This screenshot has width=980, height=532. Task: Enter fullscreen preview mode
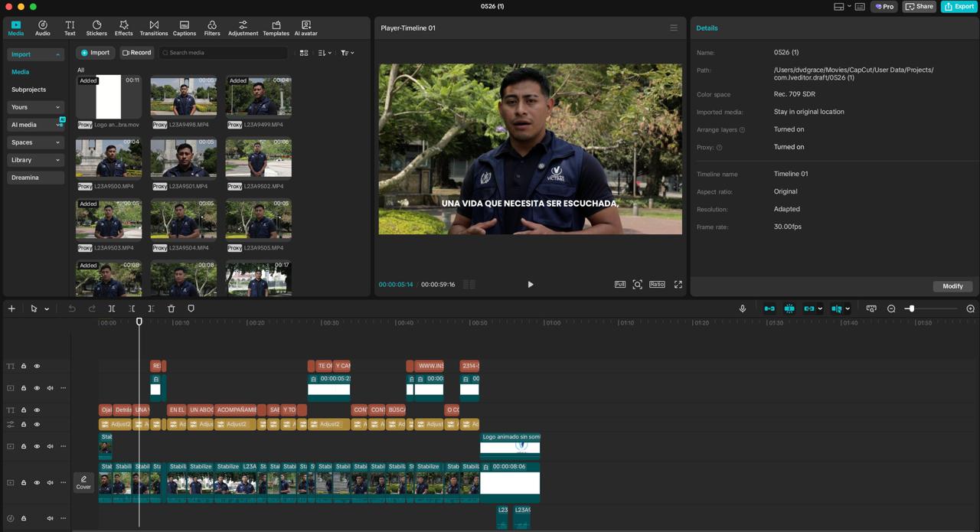point(678,284)
